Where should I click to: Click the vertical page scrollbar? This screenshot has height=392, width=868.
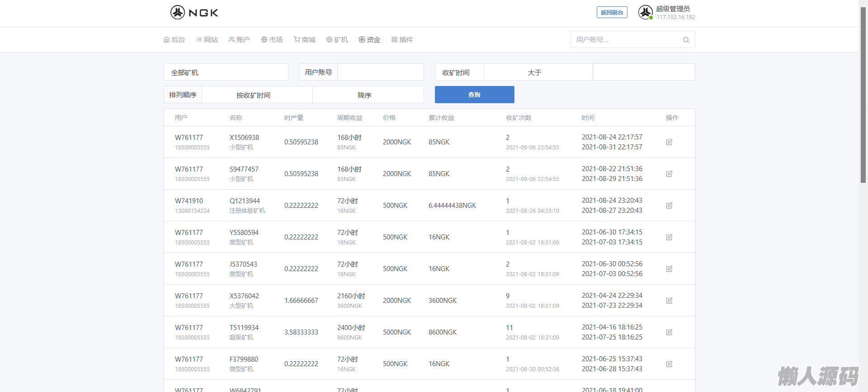pyautogui.click(x=863, y=95)
